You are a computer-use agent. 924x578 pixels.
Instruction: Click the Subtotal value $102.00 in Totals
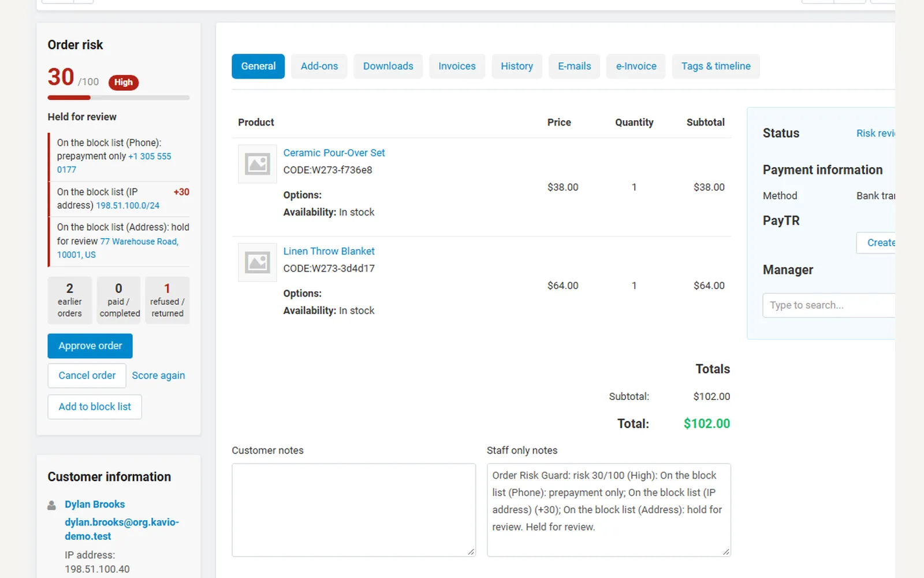pyautogui.click(x=711, y=397)
